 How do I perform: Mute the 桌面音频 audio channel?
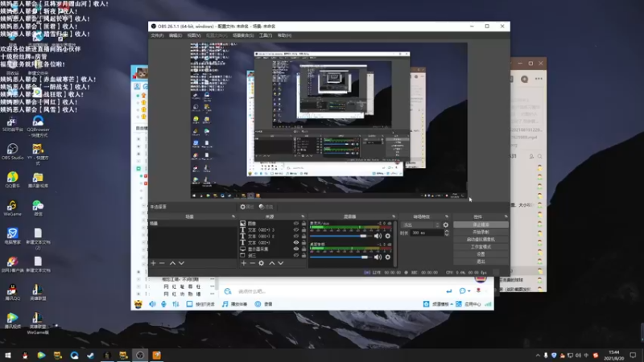click(x=378, y=257)
